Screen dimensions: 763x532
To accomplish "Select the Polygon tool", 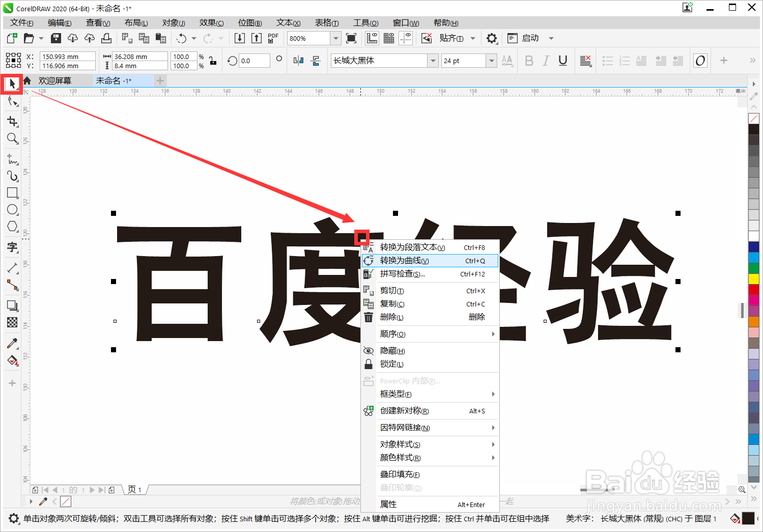I will (x=12, y=227).
